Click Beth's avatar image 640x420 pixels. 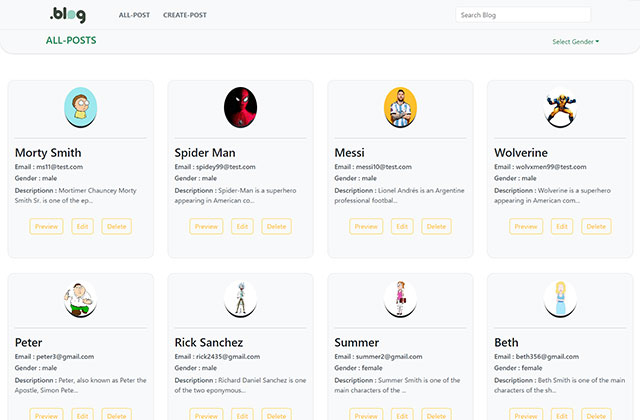pyautogui.click(x=560, y=299)
